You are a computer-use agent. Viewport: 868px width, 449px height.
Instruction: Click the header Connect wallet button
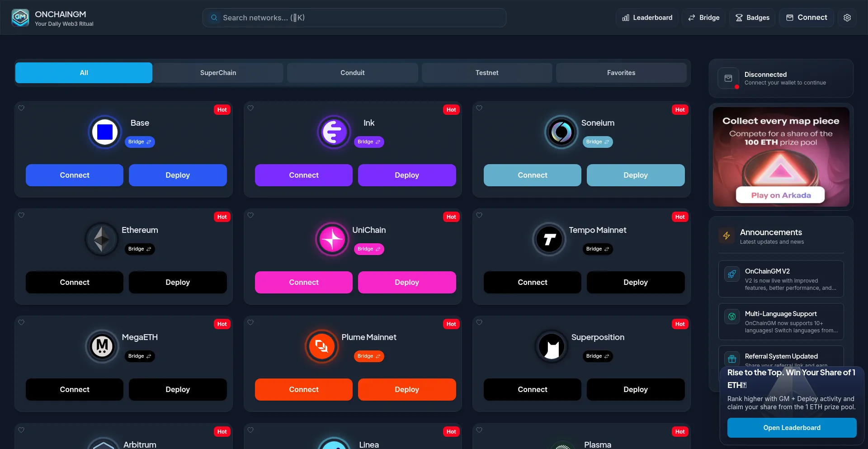[807, 18]
